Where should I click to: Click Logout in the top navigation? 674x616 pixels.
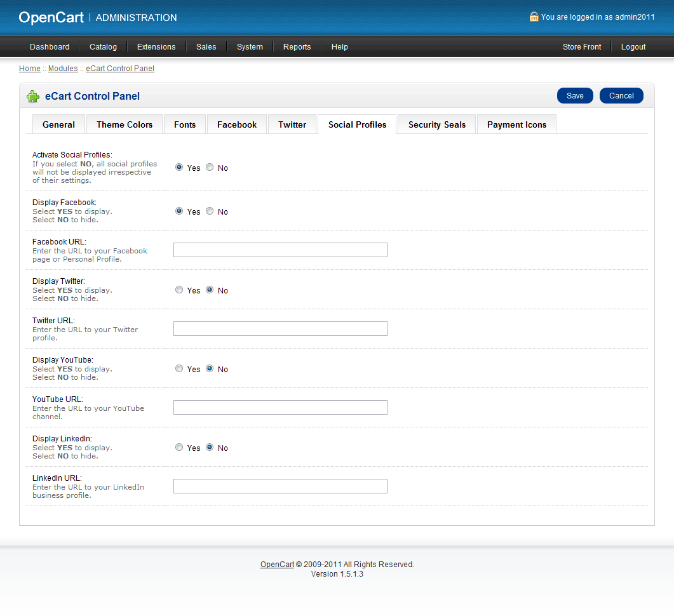633,47
